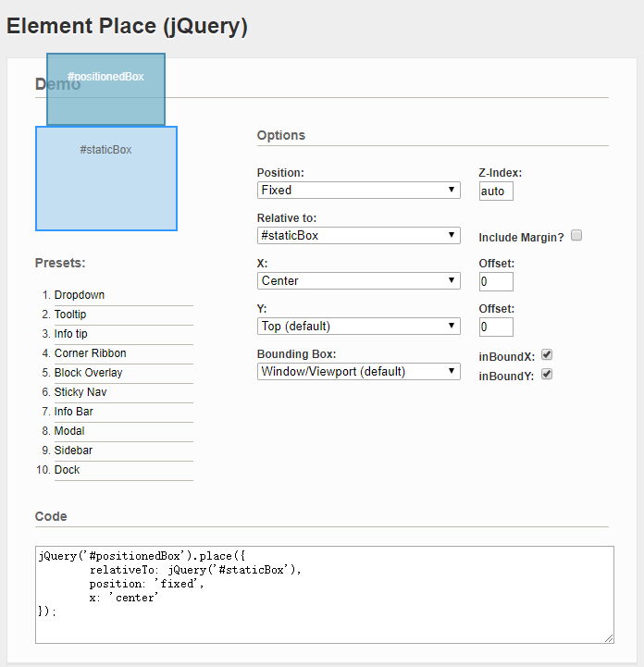The height and width of the screenshot is (667, 644).
Task: Open the Bounding Box dropdown
Action: 359,371
